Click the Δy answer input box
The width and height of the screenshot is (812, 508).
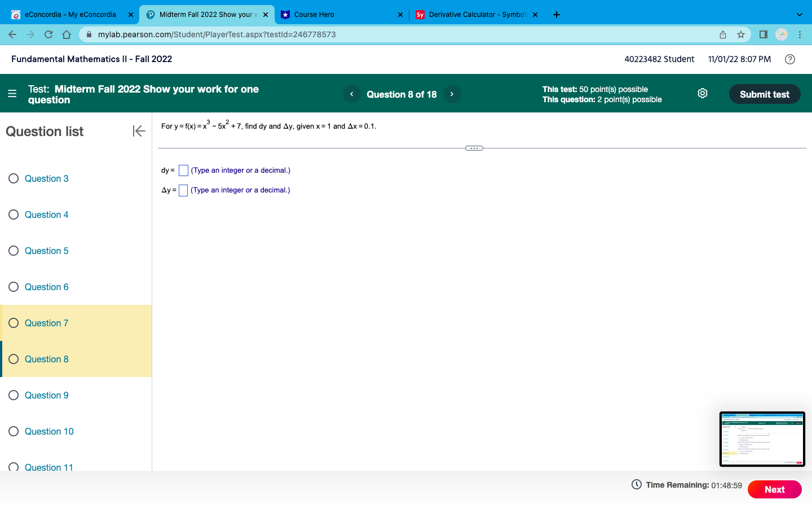(x=183, y=190)
